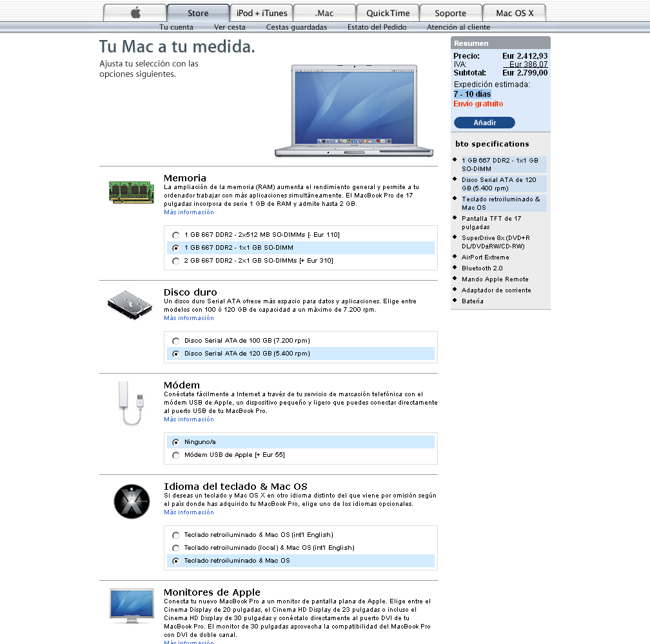Select Módem USB de Apple option
Viewport: 650px width, 644px height.
click(176, 455)
